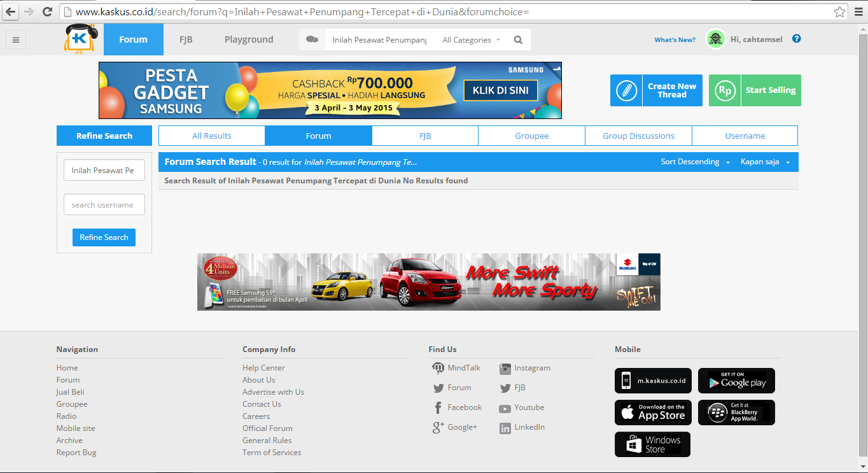Open the MindTalk social link
The height and width of the screenshot is (473, 868).
tap(456, 368)
